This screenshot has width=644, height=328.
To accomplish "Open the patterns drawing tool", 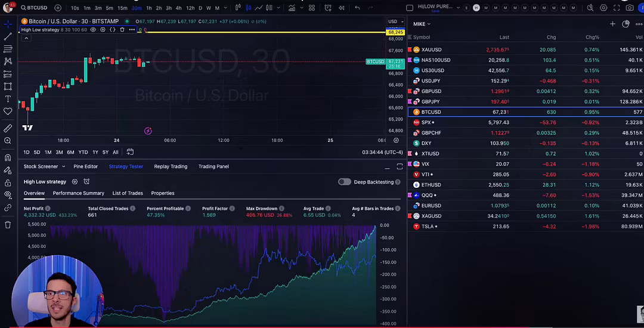I will pos(8,61).
